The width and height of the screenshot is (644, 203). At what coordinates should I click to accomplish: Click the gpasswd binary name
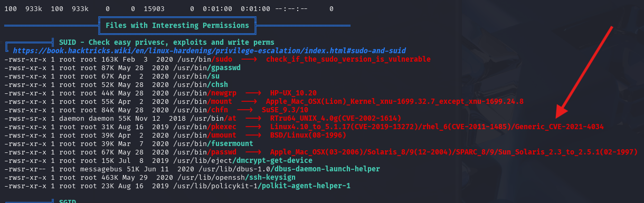pyautogui.click(x=225, y=68)
